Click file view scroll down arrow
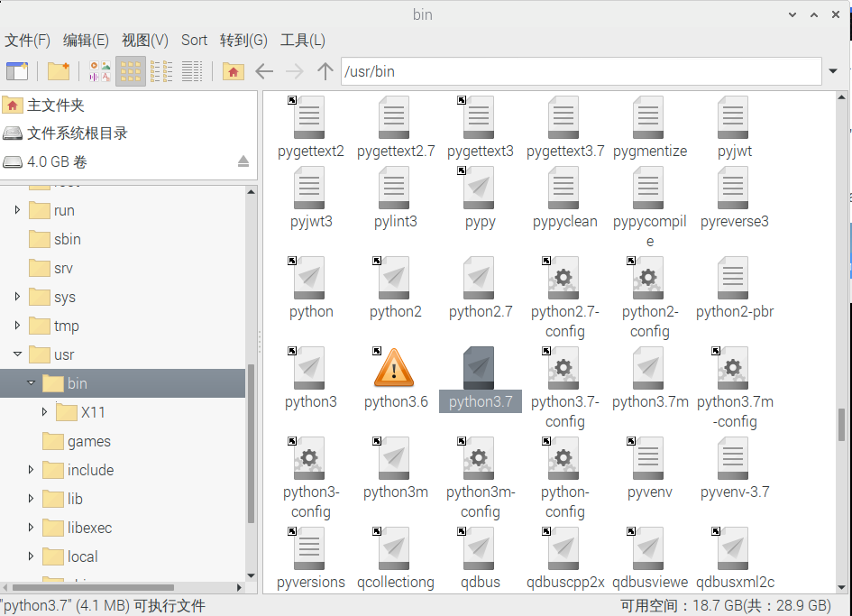852x616 pixels. [841, 587]
